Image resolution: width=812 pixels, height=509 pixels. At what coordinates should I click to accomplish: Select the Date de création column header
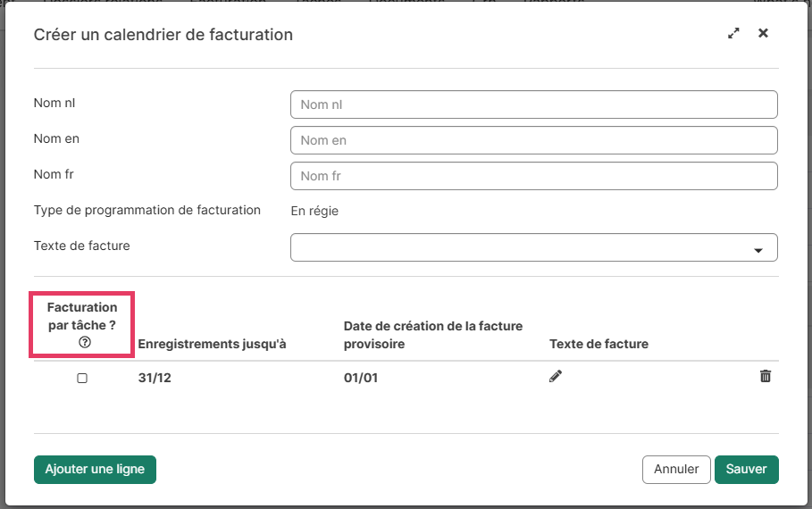pyautogui.click(x=432, y=335)
